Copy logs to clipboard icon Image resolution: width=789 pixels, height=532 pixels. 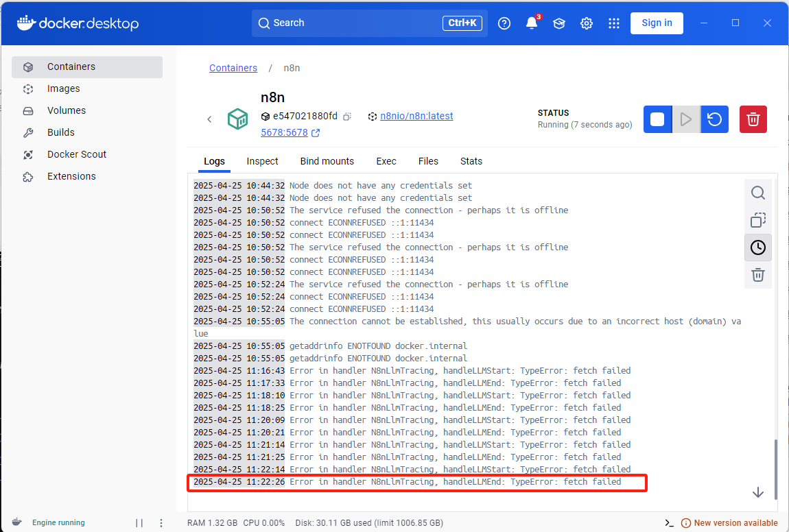[x=758, y=220]
